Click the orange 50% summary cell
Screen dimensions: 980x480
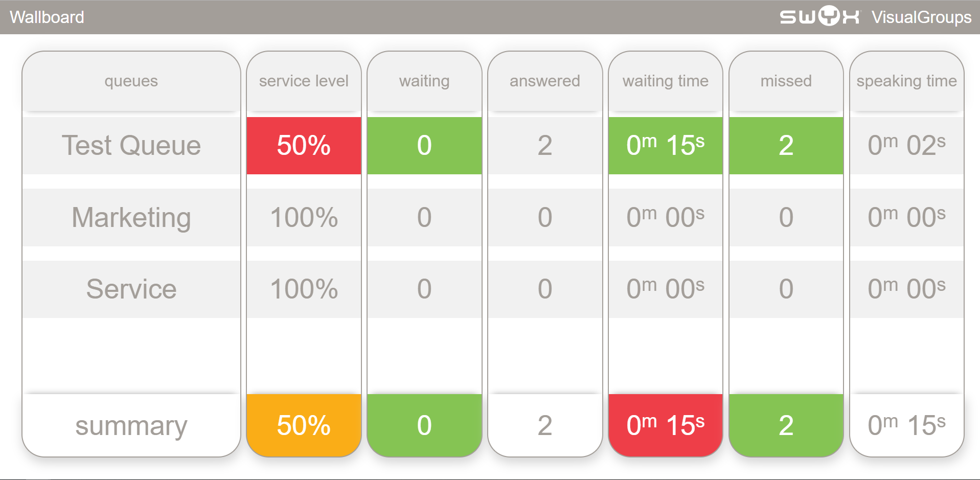click(304, 425)
